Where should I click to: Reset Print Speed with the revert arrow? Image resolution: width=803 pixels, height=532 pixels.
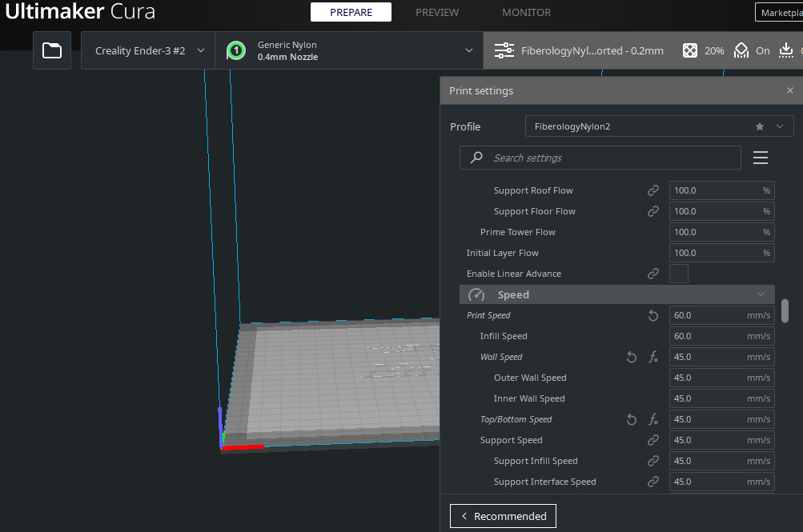pos(653,315)
